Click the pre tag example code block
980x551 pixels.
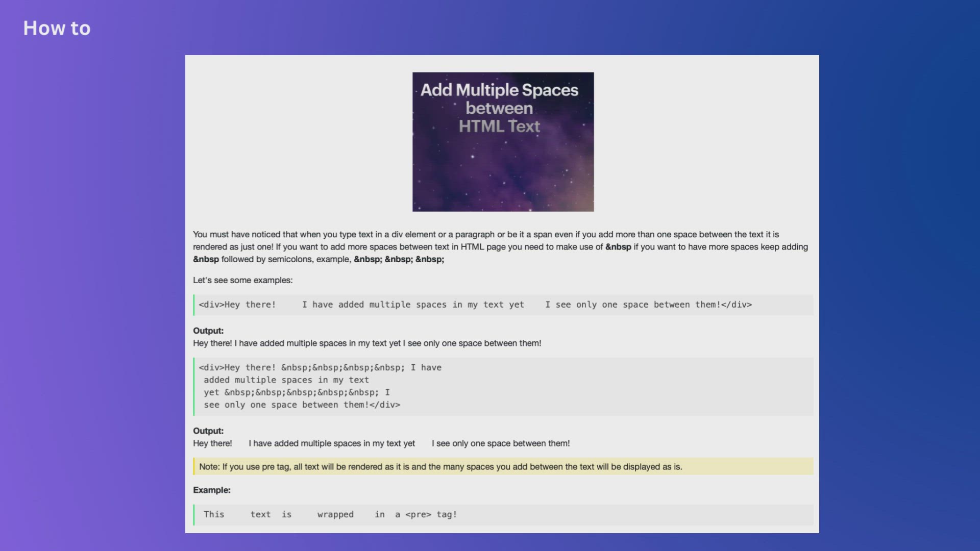pyautogui.click(x=330, y=515)
